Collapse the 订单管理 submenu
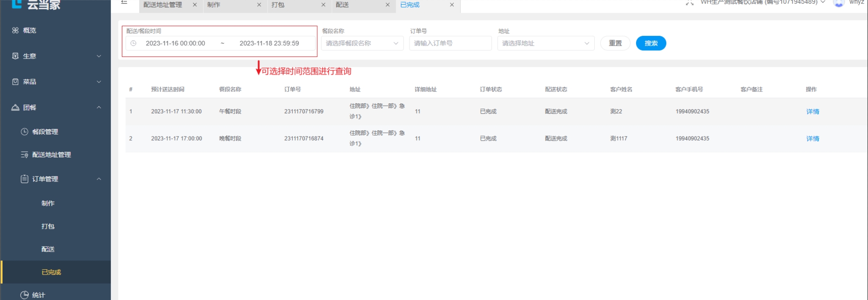 [x=99, y=179]
